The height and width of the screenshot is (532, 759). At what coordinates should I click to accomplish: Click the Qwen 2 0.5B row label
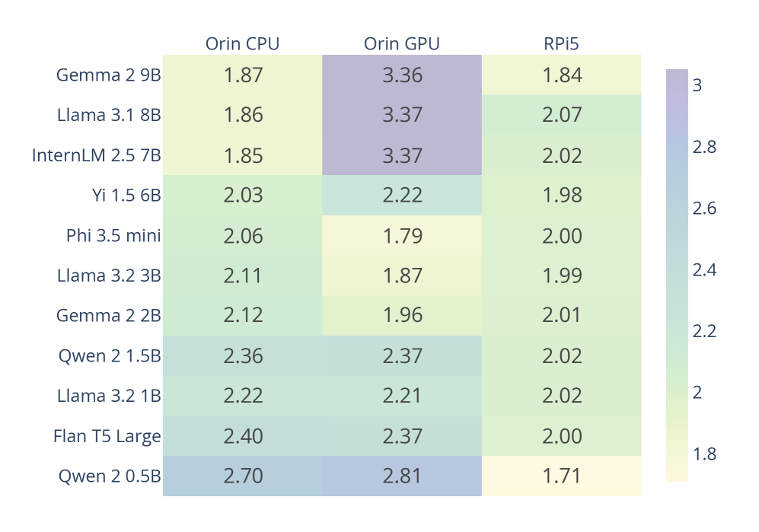[x=110, y=476]
